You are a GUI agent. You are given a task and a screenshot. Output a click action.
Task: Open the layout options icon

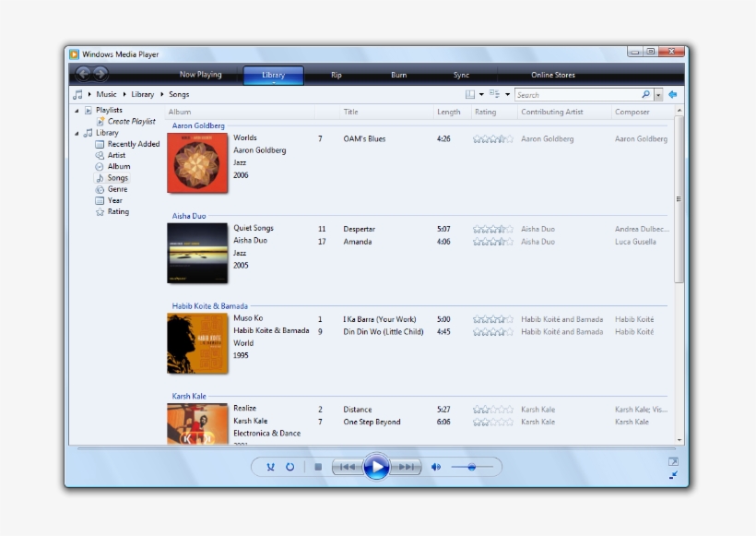[x=470, y=94]
